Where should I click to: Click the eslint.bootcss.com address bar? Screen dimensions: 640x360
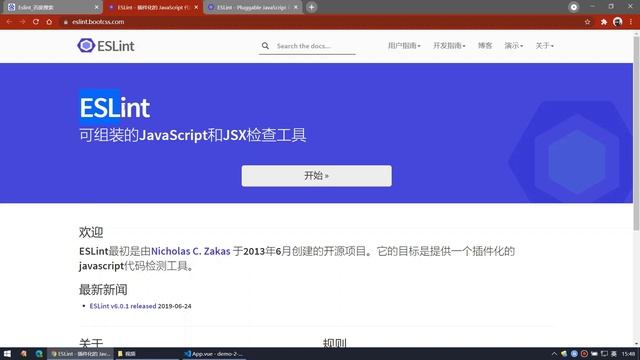click(98, 22)
